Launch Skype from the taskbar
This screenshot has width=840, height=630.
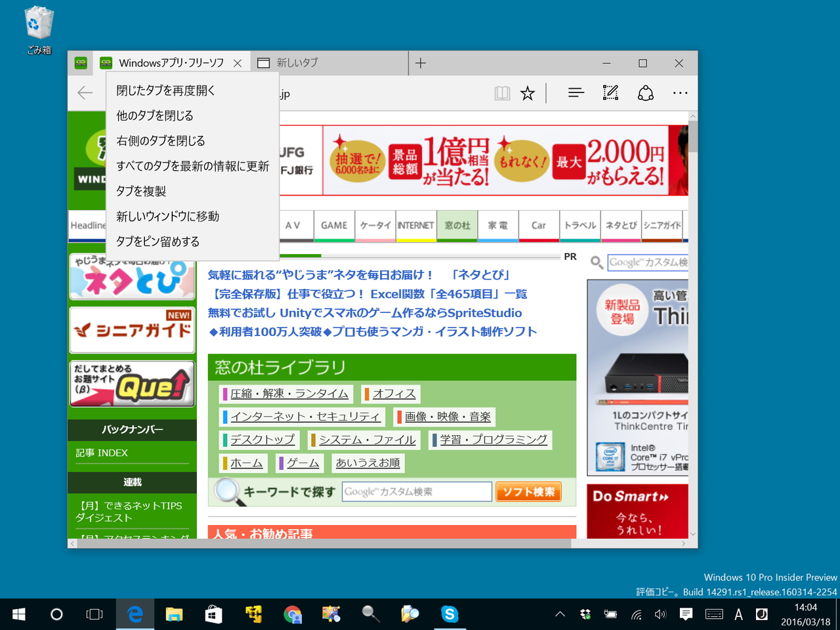pos(449,614)
